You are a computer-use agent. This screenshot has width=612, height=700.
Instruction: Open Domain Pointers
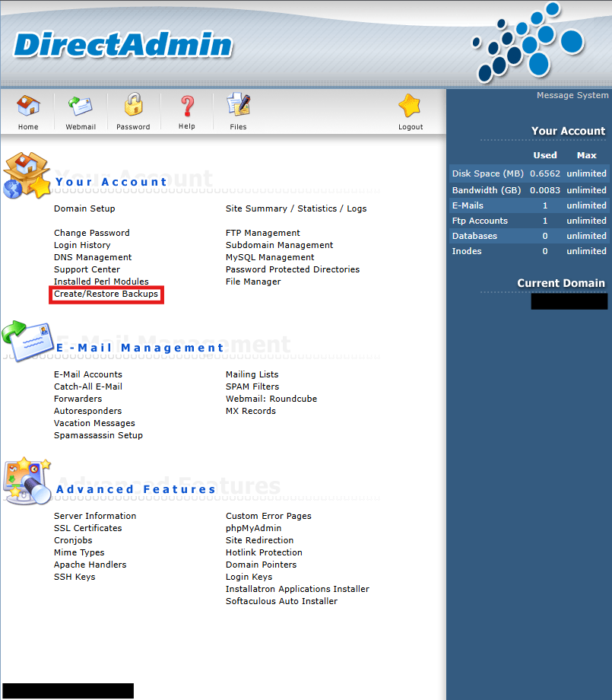point(261,565)
